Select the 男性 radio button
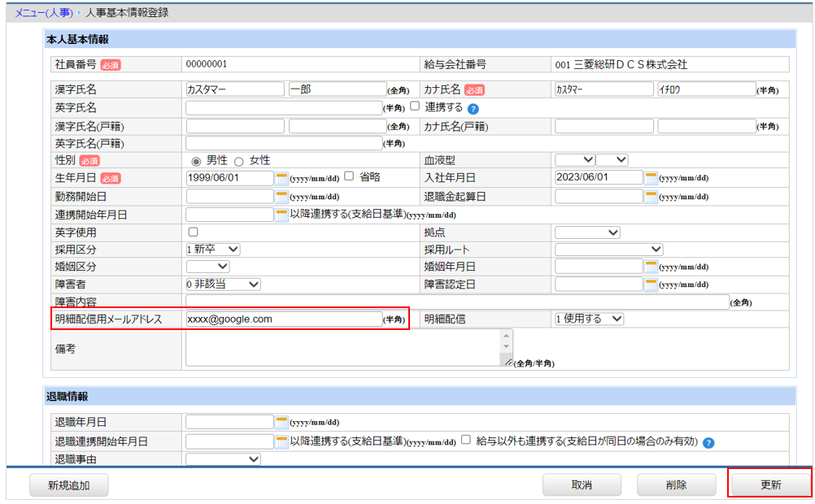The height and width of the screenshot is (504, 815). [196, 162]
